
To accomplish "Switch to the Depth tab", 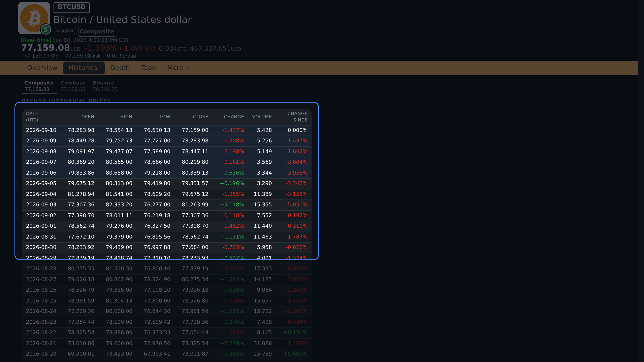I will click(120, 68).
